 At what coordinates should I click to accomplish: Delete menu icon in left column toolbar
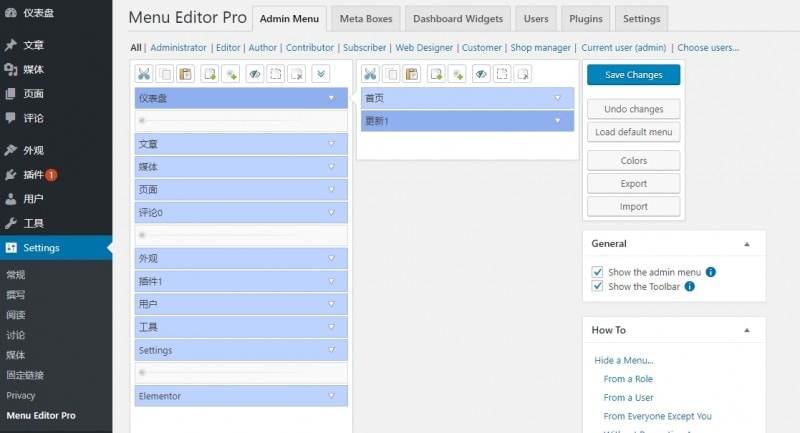click(297, 74)
